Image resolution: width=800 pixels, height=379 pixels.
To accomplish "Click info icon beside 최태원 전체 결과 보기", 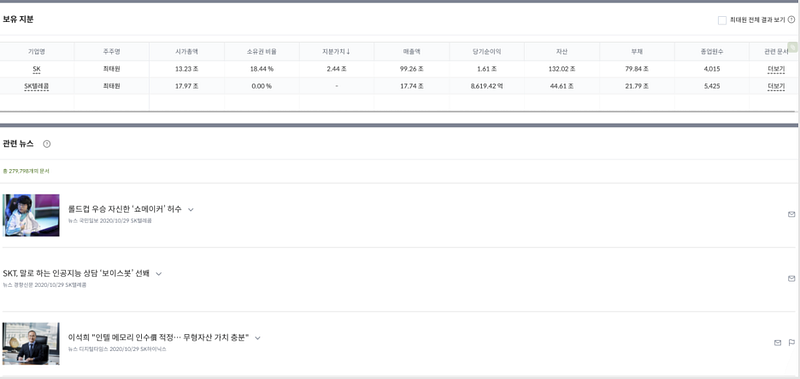I will (x=791, y=20).
